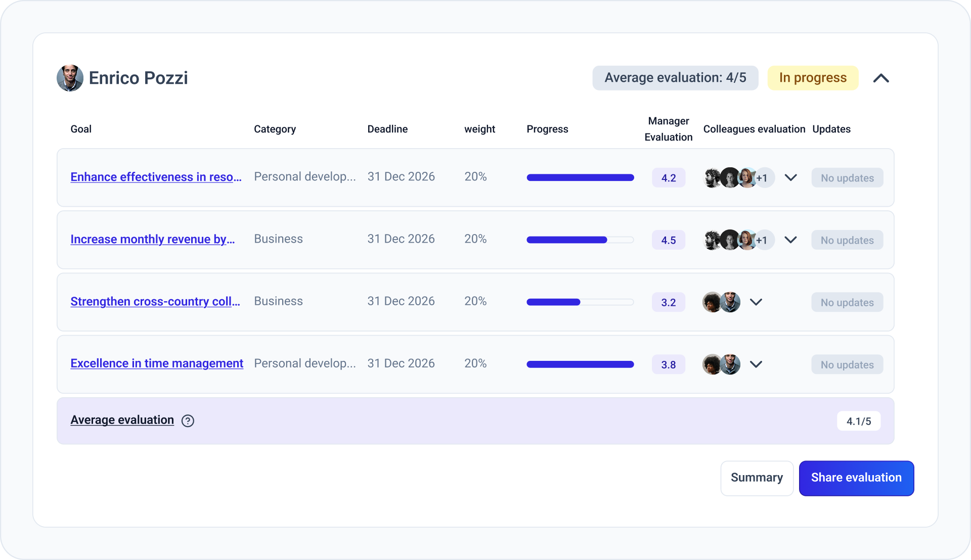
Task: Expand colleagues evaluation for Strengthen cross-country goal
Action: [756, 302]
